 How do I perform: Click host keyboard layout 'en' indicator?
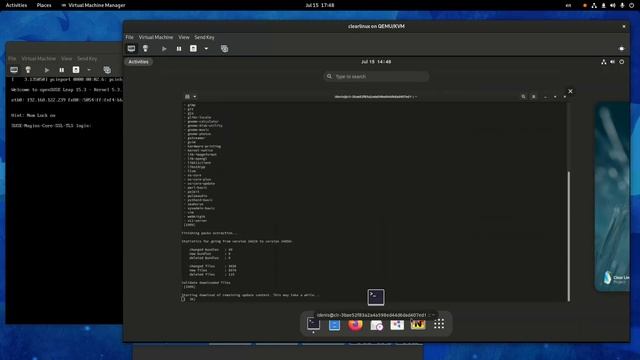tap(568, 5)
